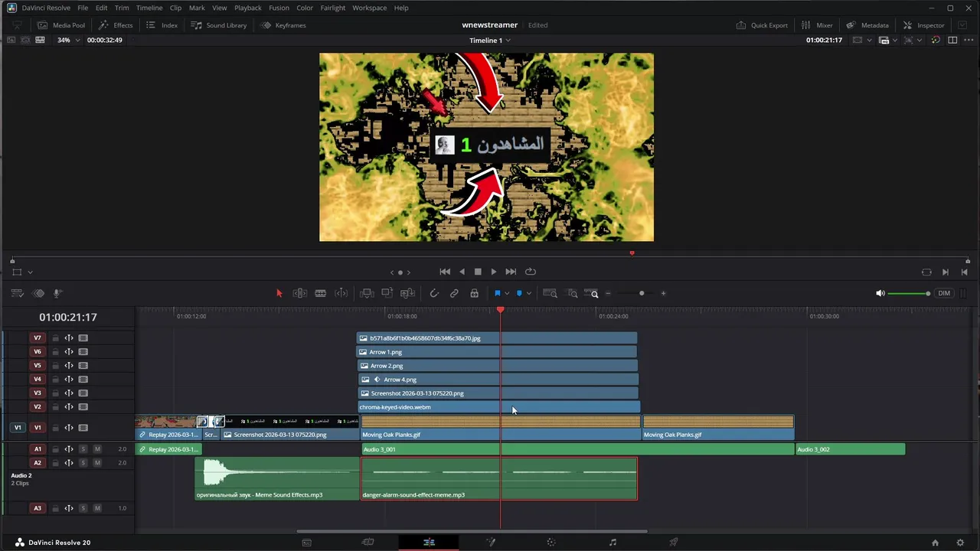Disable video track V1 filmstrip icon

pos(83,428)
